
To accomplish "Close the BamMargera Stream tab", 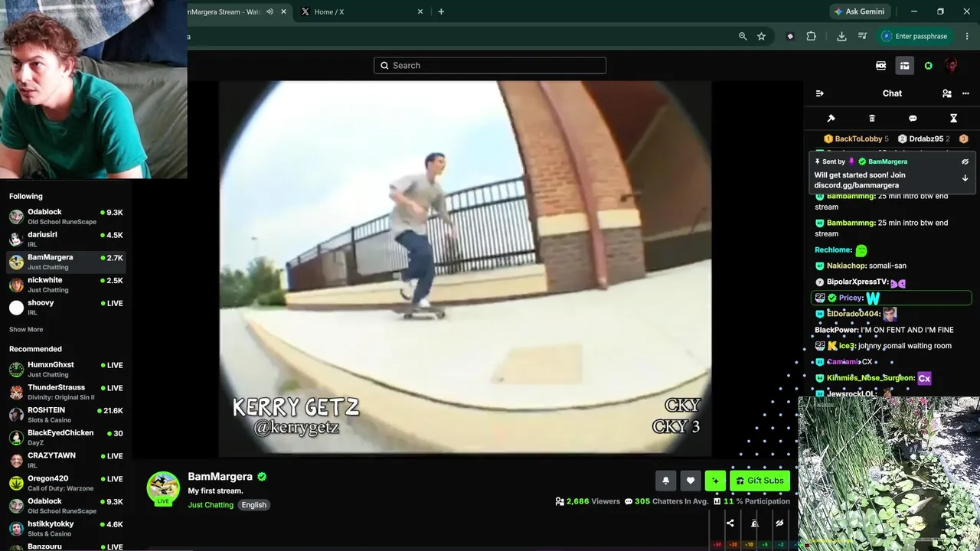I will pos(284,12).
